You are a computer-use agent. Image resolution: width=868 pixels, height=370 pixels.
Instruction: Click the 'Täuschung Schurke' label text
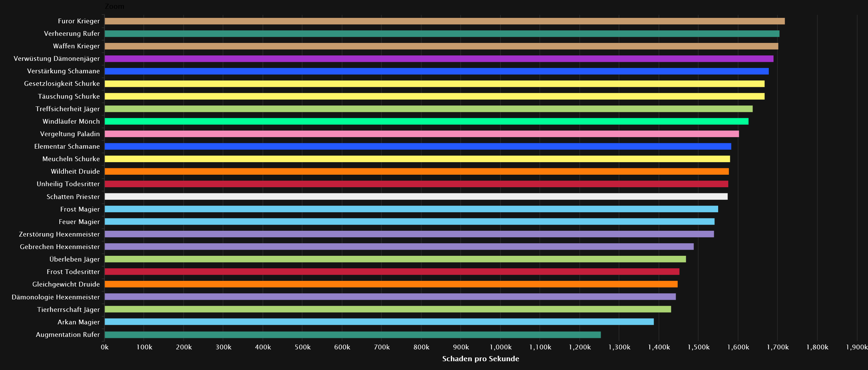(x=69, y=97)
